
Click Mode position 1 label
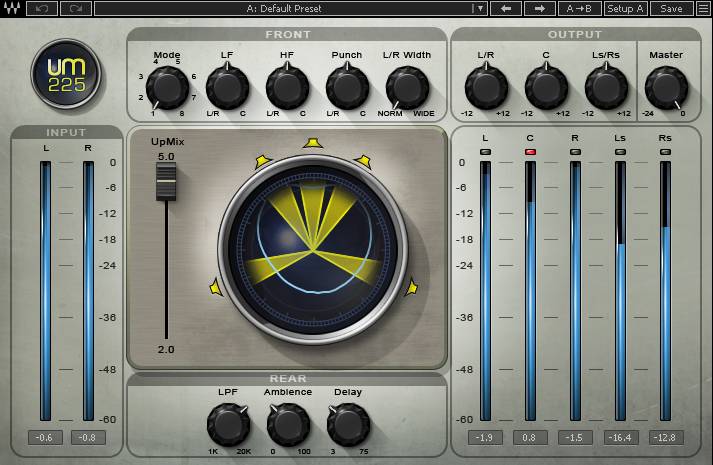click(x=153, y=114)
